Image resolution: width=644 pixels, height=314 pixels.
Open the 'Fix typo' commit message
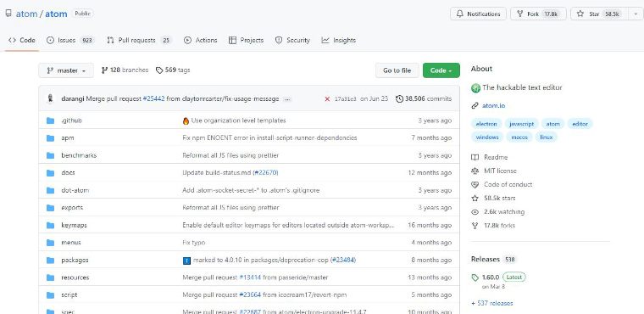pyautogui.click(x=193, y=243)
